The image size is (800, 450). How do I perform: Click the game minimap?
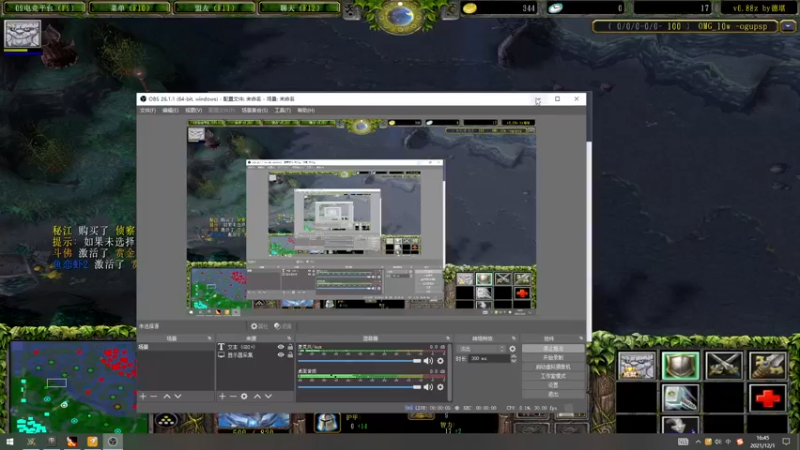[74, 388]
